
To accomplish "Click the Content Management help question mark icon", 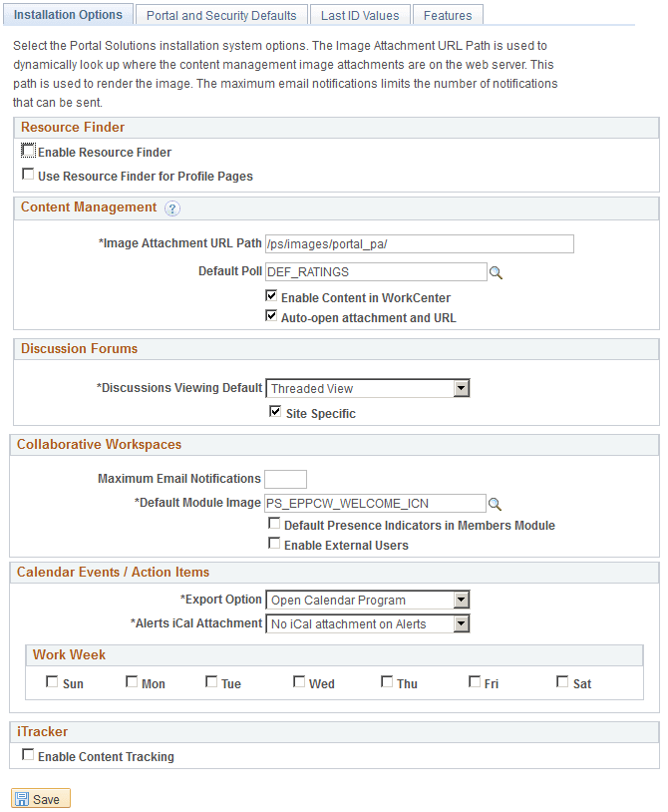I will [172, 208].
